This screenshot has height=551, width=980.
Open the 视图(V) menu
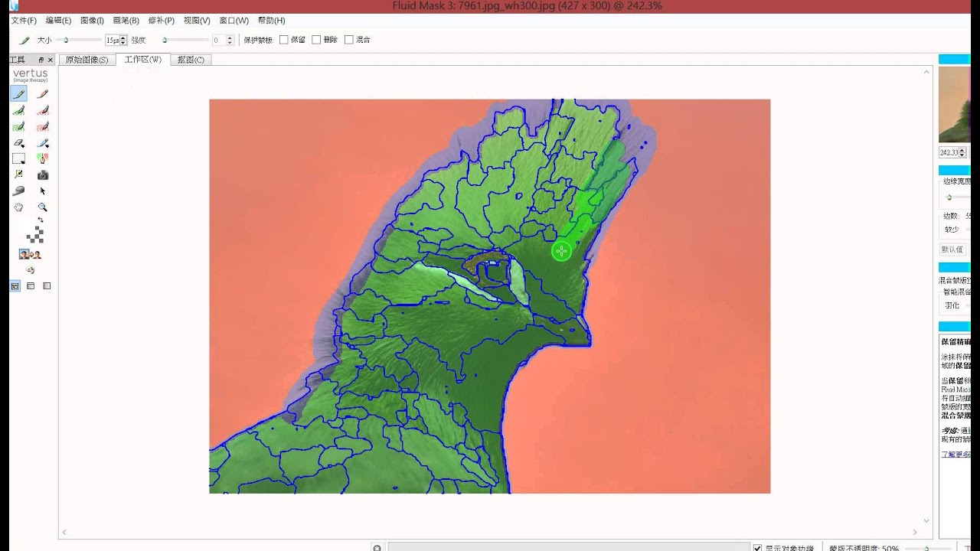click(x=197, y=21)
